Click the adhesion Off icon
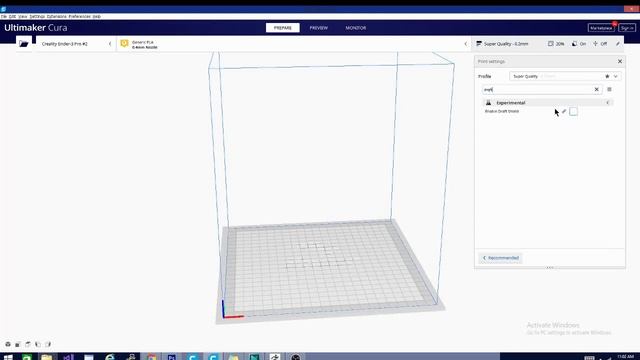Screen dimensions: 640x360 pos(595,44)
